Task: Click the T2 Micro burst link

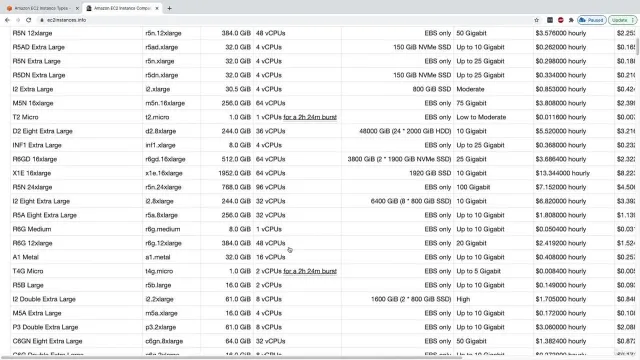Action: (310, 117)
